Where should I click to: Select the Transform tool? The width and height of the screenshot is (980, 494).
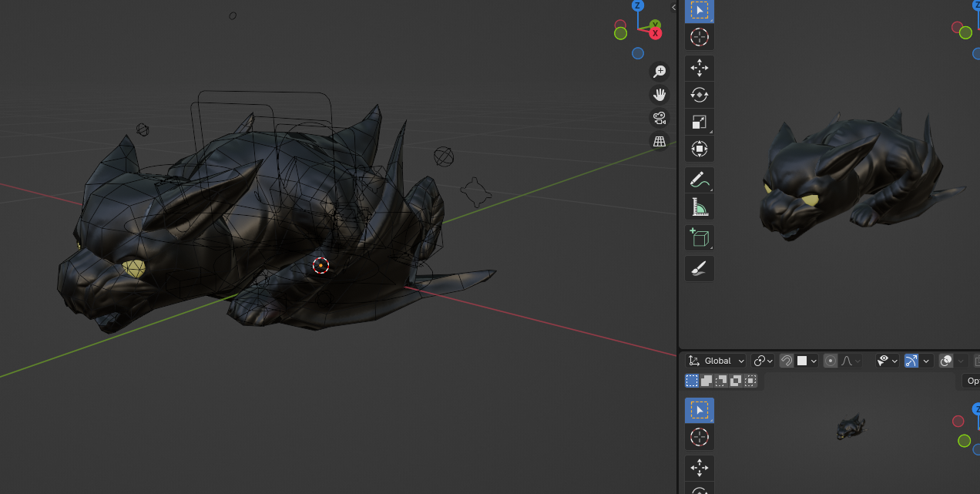click(x=699, y=149)
